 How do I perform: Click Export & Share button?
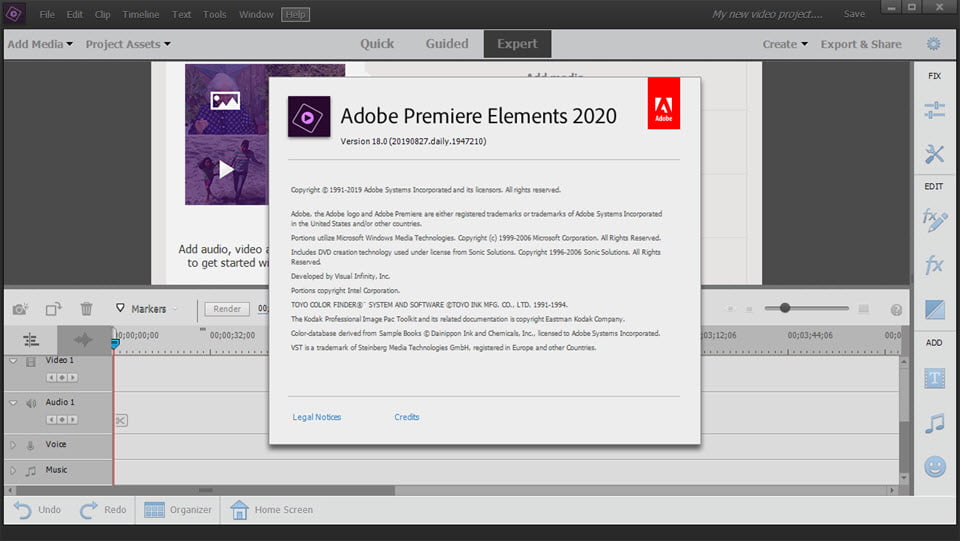click(x=861, y=44)
